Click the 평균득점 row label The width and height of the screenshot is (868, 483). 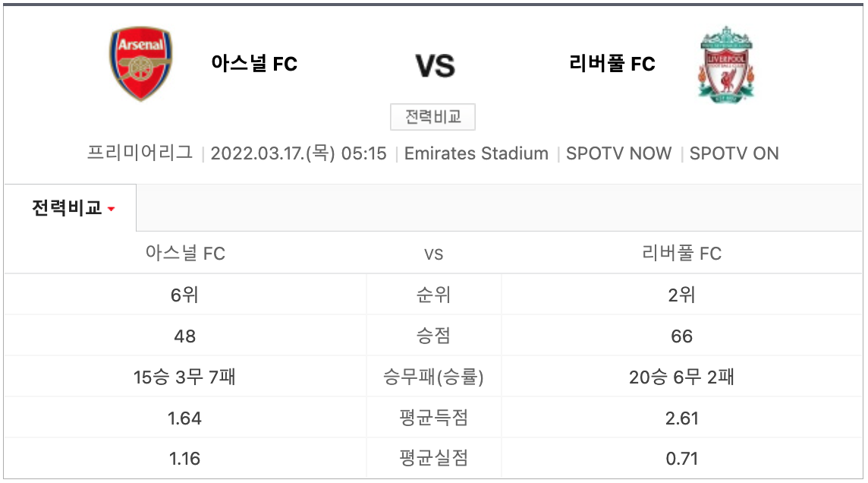[433, 418]
